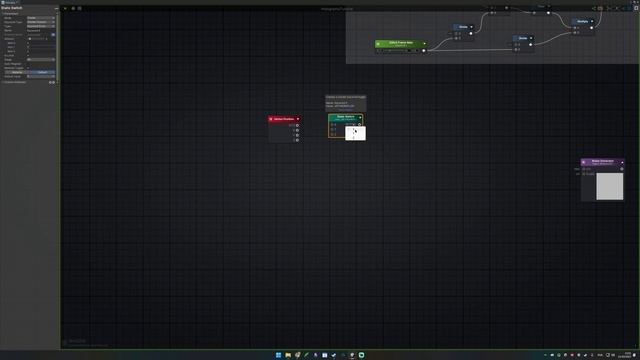Expand the Multiply node's header arrow
Image resolution: width=640 pixels, height=360 pixels.
(592, 21)
